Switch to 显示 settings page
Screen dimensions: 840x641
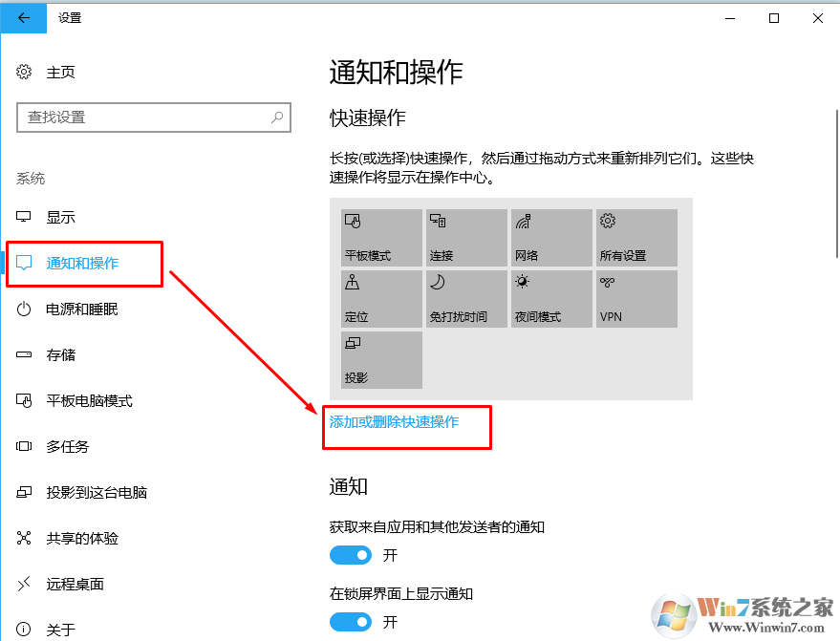click(60, 217)
